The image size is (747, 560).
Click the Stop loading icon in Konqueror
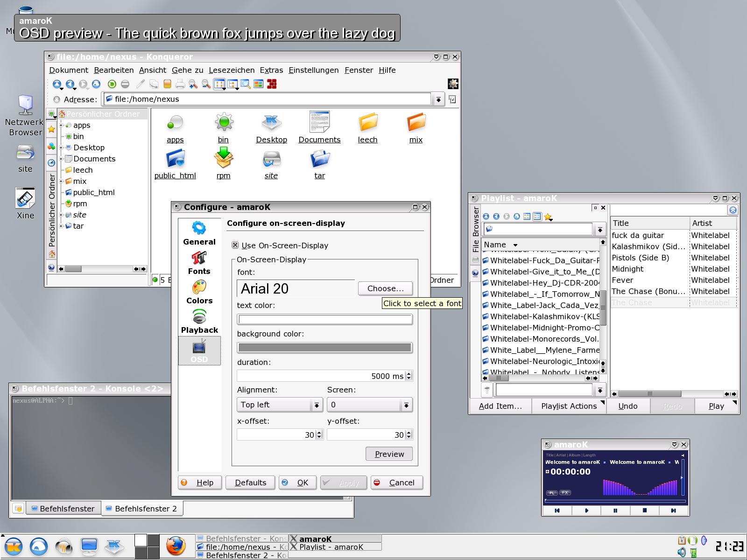click(x=125, y=84)
